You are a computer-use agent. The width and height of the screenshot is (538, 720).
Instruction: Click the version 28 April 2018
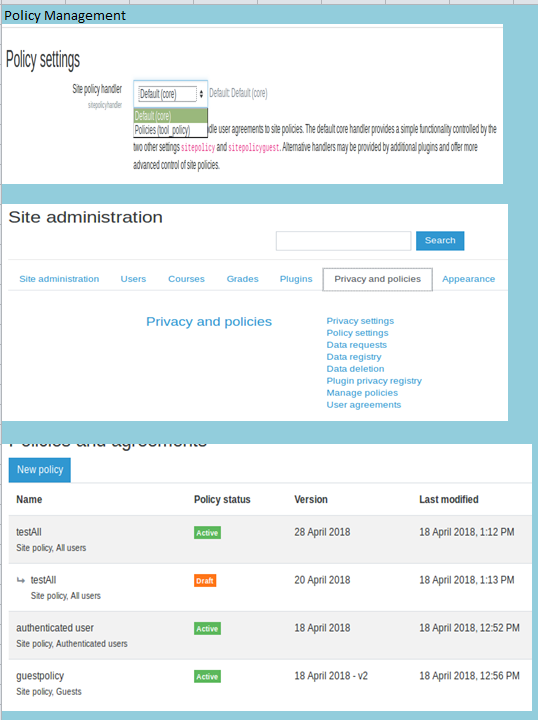pyautogui.click(x=322, y=532)
